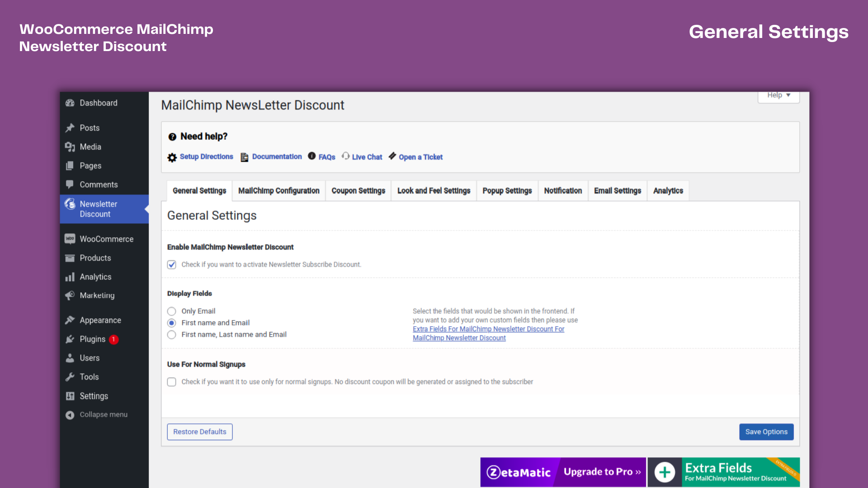
Task: Click the Setup Directions gear icon
Action: [172, 157]
